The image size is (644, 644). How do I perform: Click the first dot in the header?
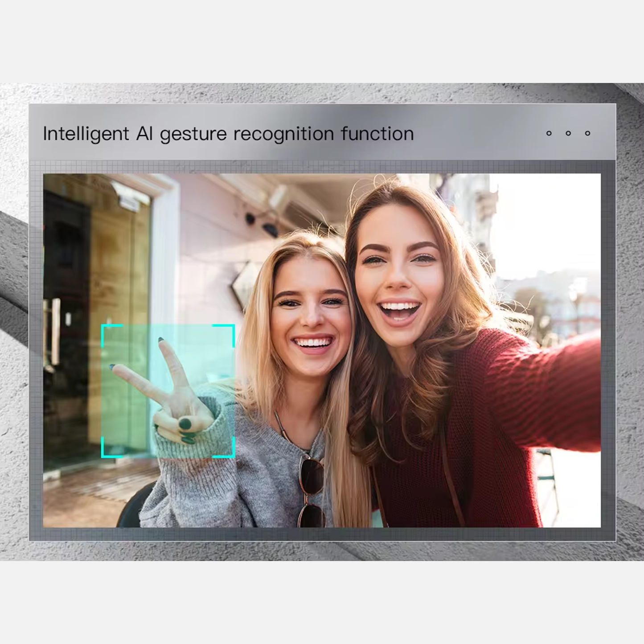click(x=549, y=133)
